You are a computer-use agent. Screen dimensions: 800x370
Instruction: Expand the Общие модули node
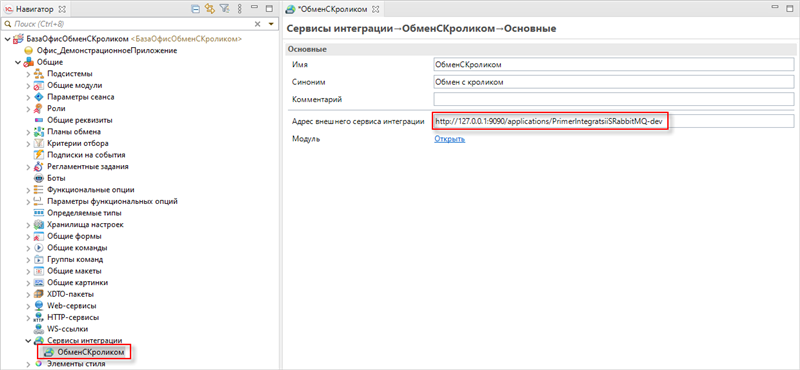(29, 86)
